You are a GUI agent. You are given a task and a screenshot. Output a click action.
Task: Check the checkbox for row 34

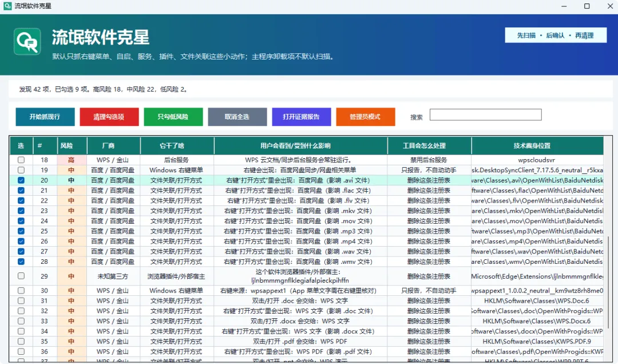pyautogui.click(x=21, y=331)
